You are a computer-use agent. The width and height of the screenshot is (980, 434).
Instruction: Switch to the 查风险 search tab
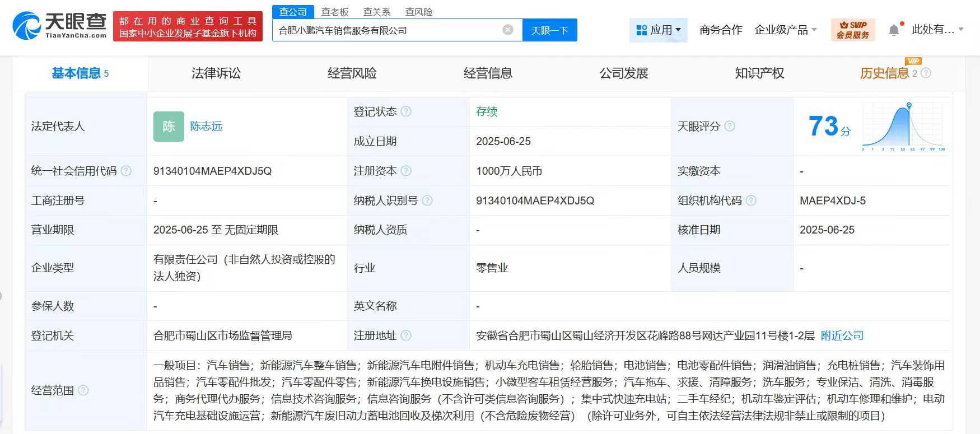coord(419,12)
